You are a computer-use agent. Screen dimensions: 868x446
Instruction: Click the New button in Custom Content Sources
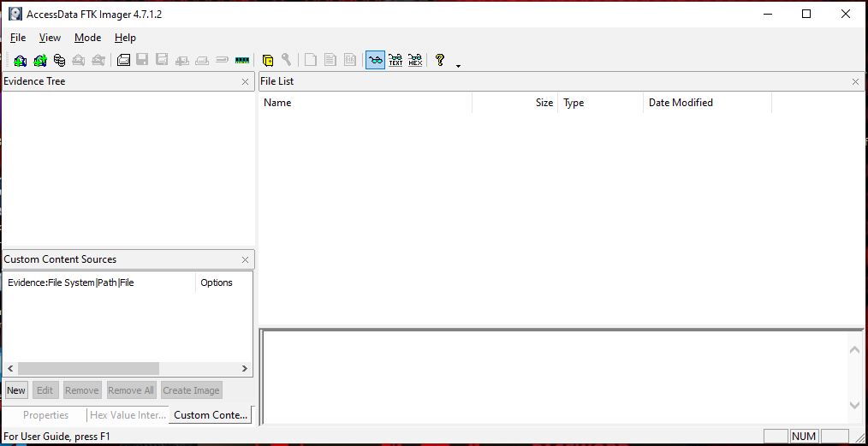(x=16, y=390)
